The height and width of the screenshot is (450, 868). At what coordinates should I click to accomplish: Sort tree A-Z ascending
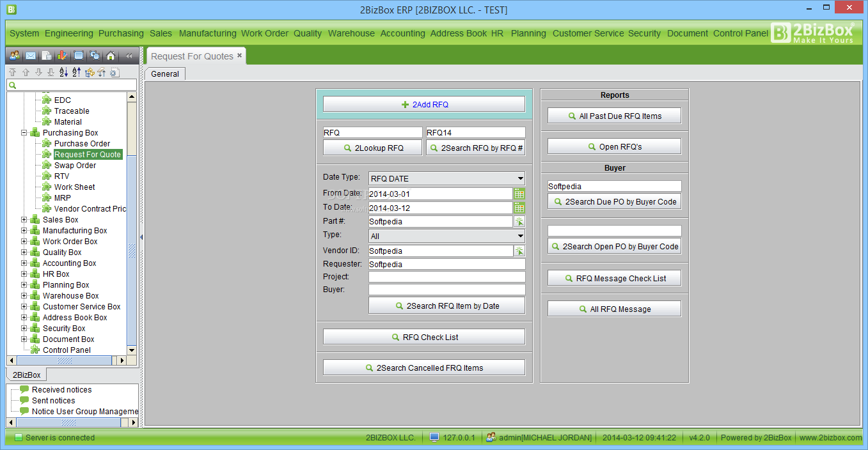pyautogui.click(x=76, y=72)
